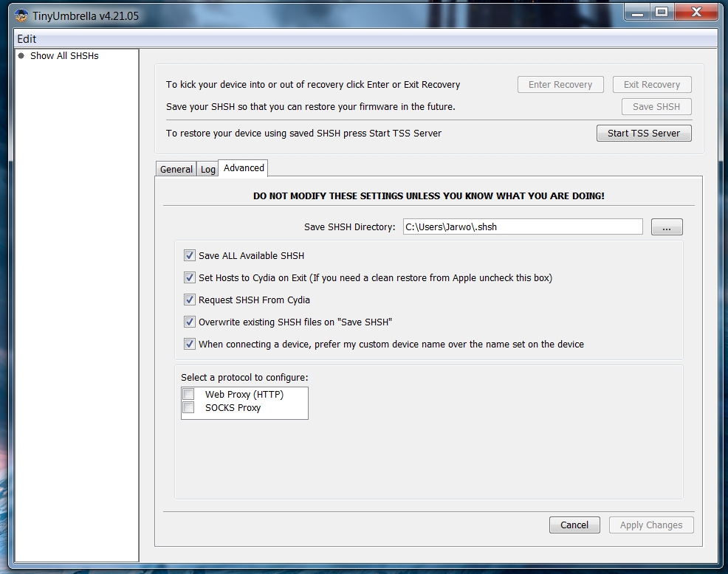
Task: Select Show All SHSHs tree item
Action: click(x=63, y=56)
